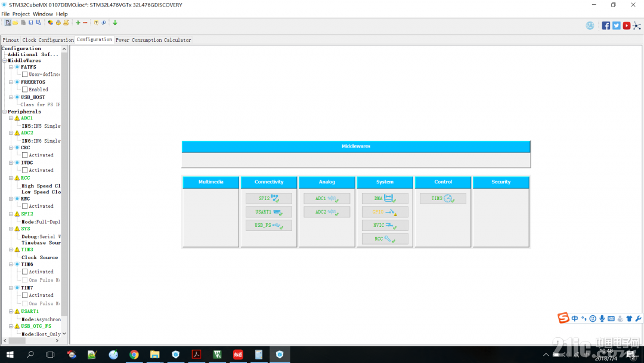This screenshot has width=644, height=363.
Task: Open the USART1 configuration button
Action: click(x=269, y=212)
